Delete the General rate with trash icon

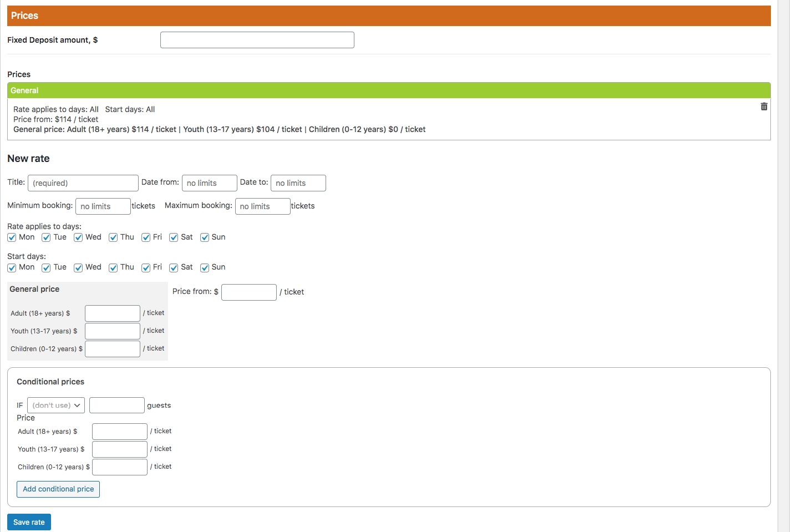(764, 107)
